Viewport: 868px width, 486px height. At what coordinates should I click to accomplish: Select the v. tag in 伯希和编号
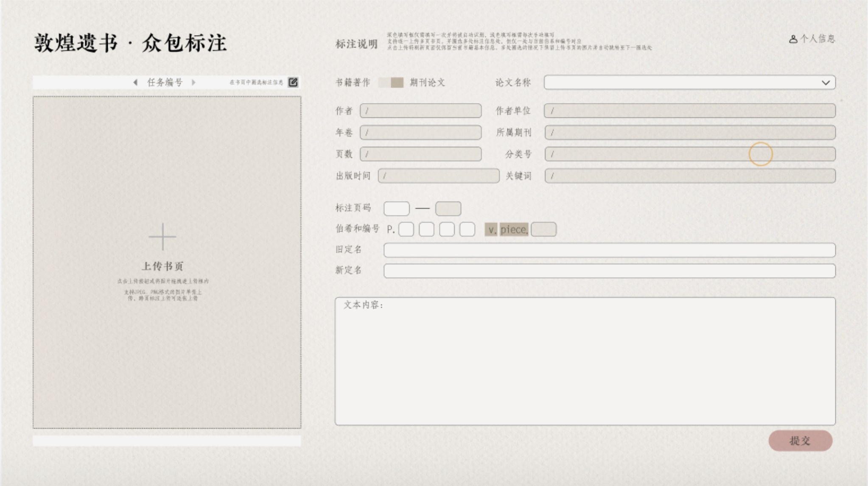[491, 229]
